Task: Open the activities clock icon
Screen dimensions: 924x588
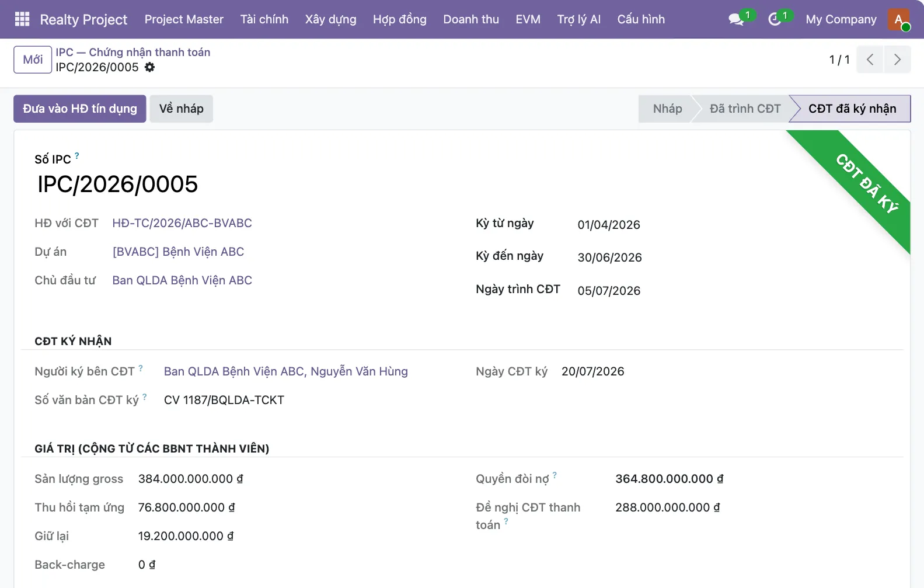Action: pyautogui.click(x=775, y=19)
